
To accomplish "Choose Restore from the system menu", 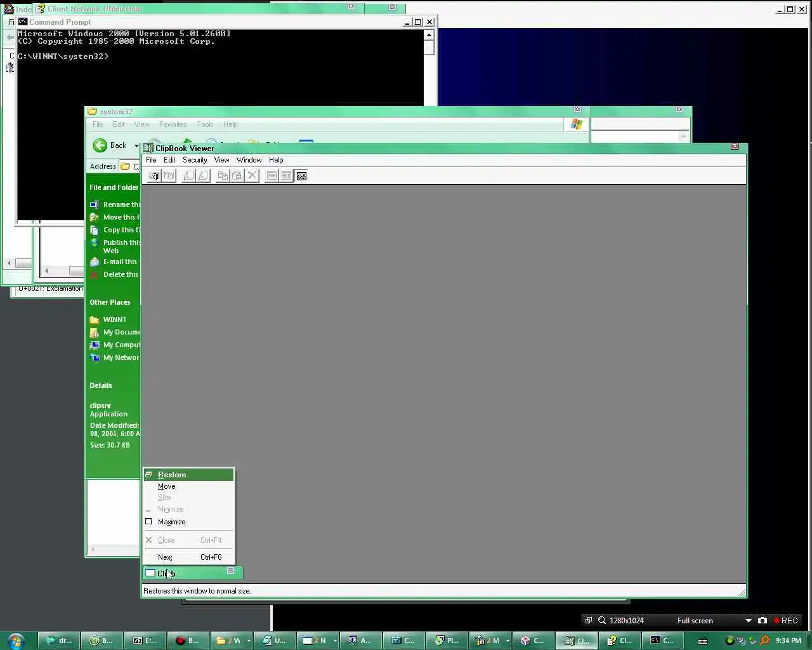I will click(x=188, y=475).
